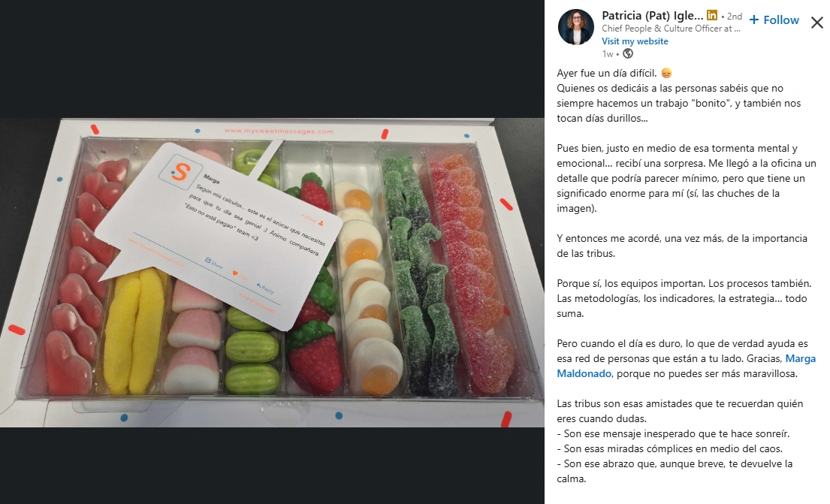Image resolution: width=830 pixels, height=504 pixels.
Task: Click the sad emoji in the post
Action: click(666, 73)
